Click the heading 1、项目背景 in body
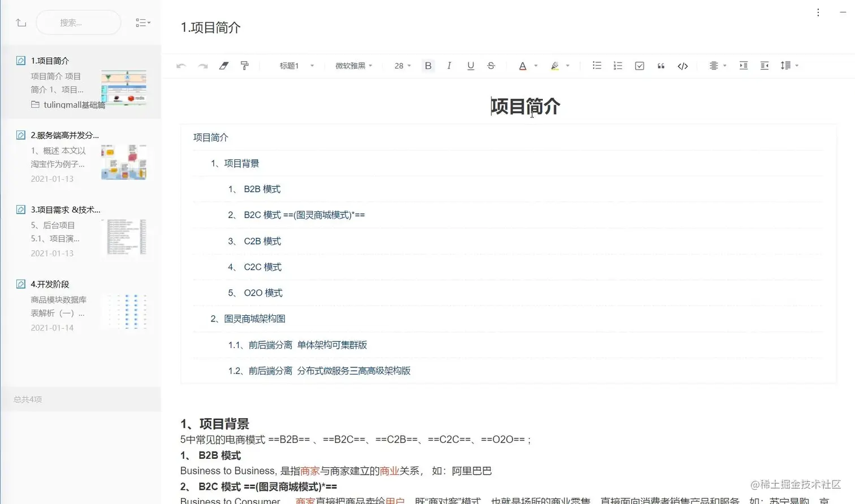 click(215, 424)
